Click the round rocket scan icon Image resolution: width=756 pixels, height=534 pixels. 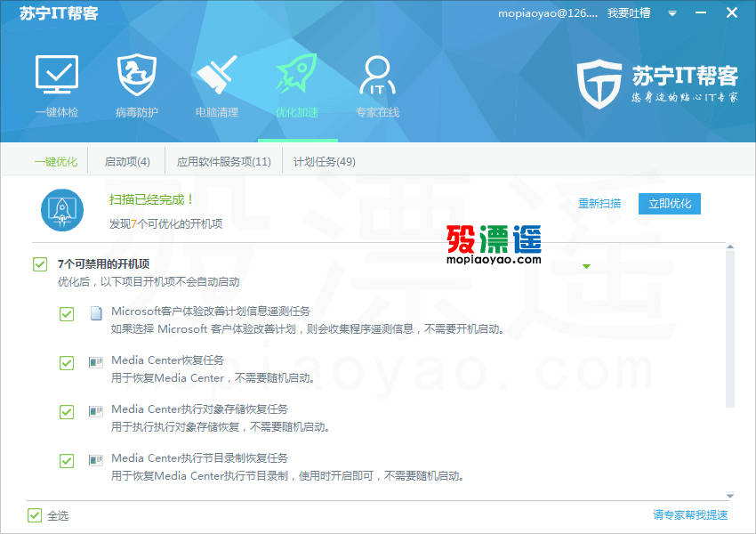pyautogui.click(x=62, y=210)
